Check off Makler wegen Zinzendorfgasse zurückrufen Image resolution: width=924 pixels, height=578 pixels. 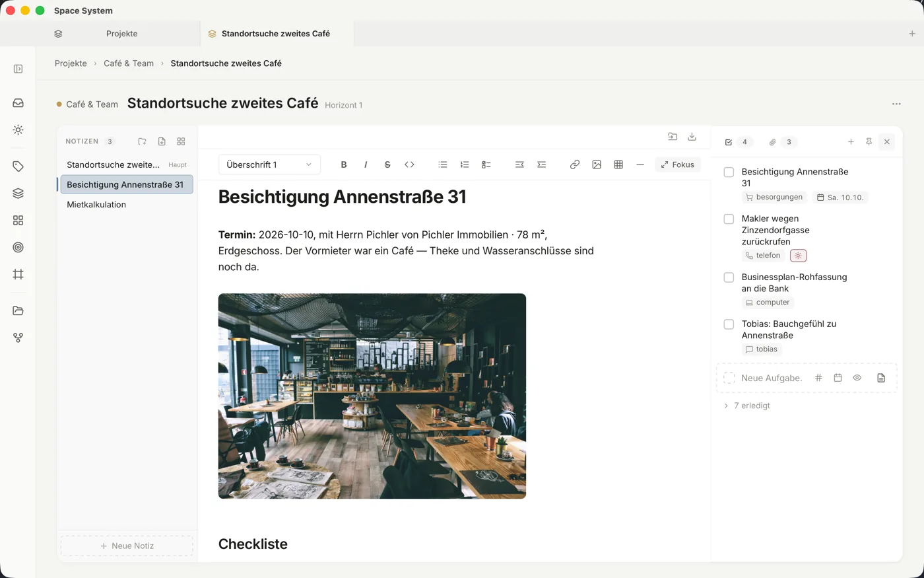(729, 219)
